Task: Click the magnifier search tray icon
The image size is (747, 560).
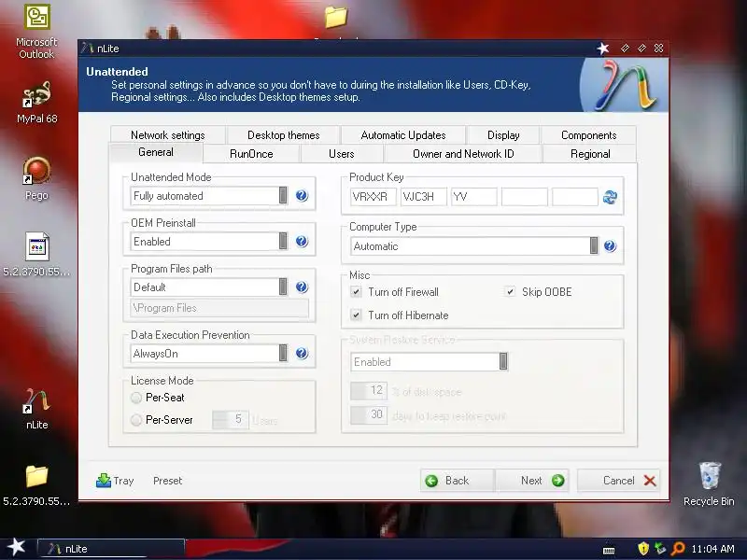Action: click(678, 549)
